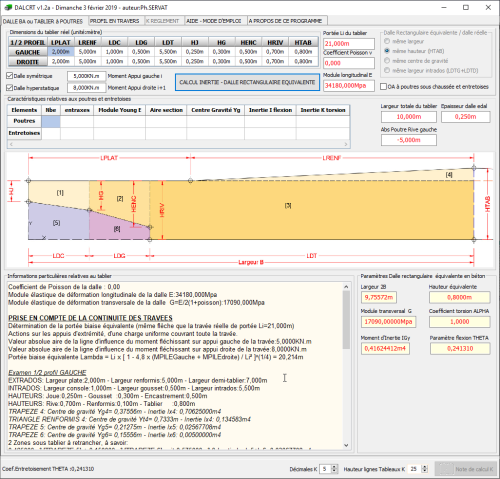
Task: Open A PROPOS DE CE PROGRAMME tab
Action: (285, 21)
